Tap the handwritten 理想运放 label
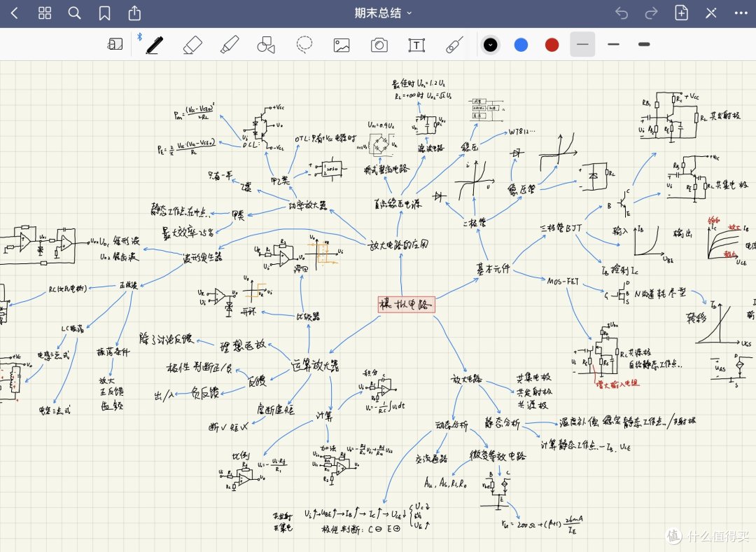This screenshot has width=756, height=552. coord(242,345)
